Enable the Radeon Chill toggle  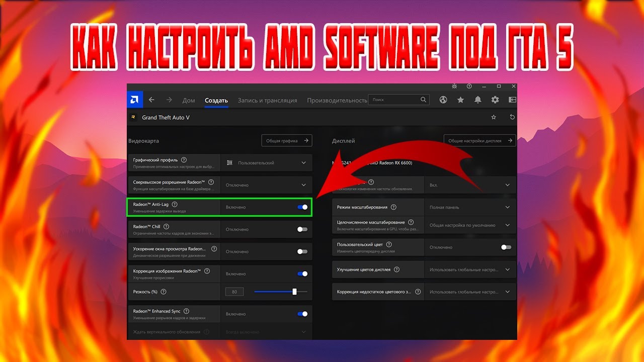coord(302,229)
